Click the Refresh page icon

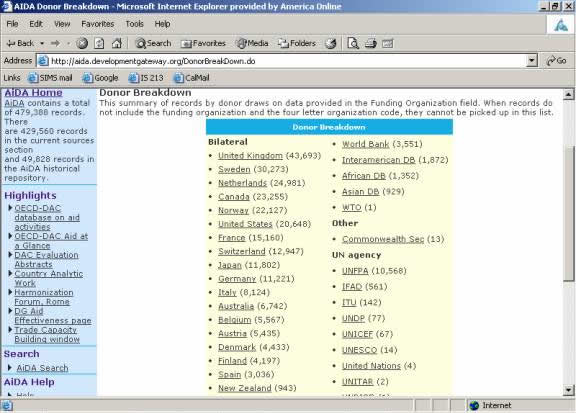[99, 43]
